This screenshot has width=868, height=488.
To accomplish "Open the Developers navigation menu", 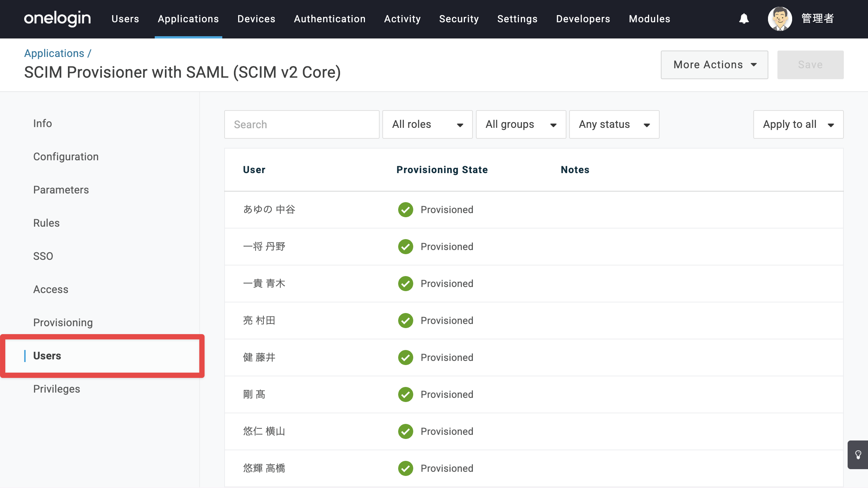I will click(583, 19).
